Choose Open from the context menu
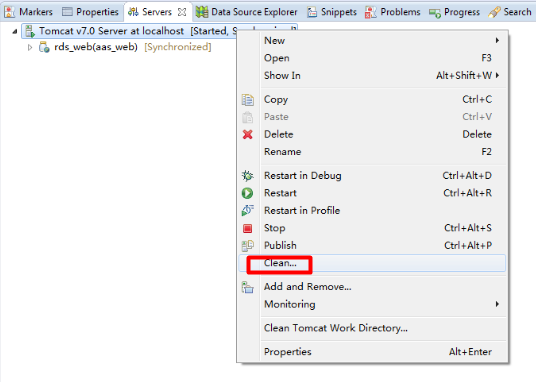This screenshot has height=382, width=536. (372, 58)
